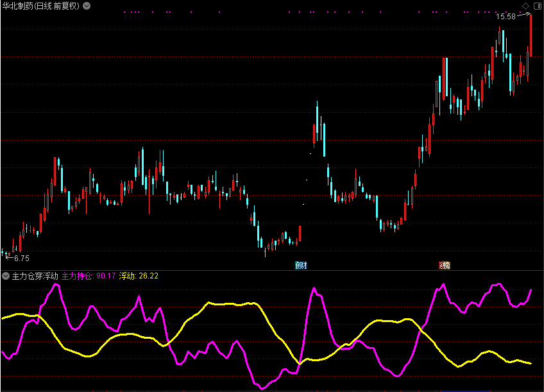This screenshot has height=392, width=544.
Task: Click the 榜 event marker on the chart
Action: [444, 266]
